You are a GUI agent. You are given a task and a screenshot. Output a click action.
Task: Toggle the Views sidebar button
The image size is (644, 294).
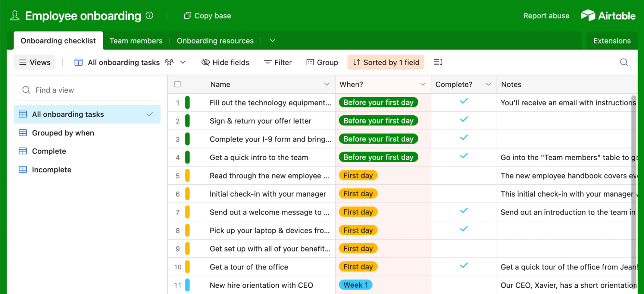pos(34,62)
